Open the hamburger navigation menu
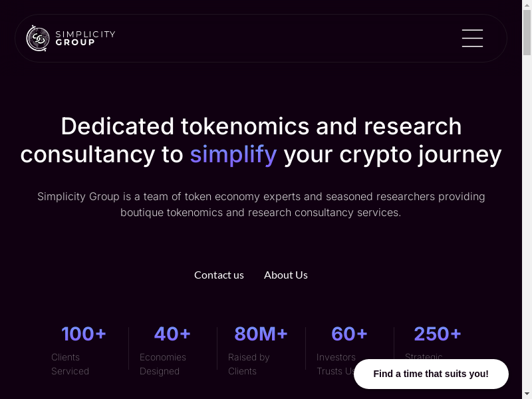This screenshot has width=532, height=399. coord(472,38)
